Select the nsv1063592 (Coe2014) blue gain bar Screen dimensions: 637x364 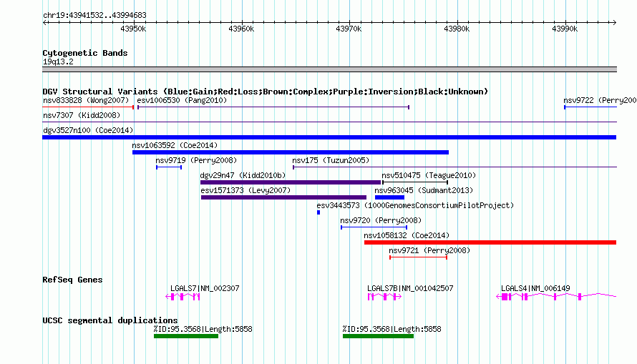(291, 152)
